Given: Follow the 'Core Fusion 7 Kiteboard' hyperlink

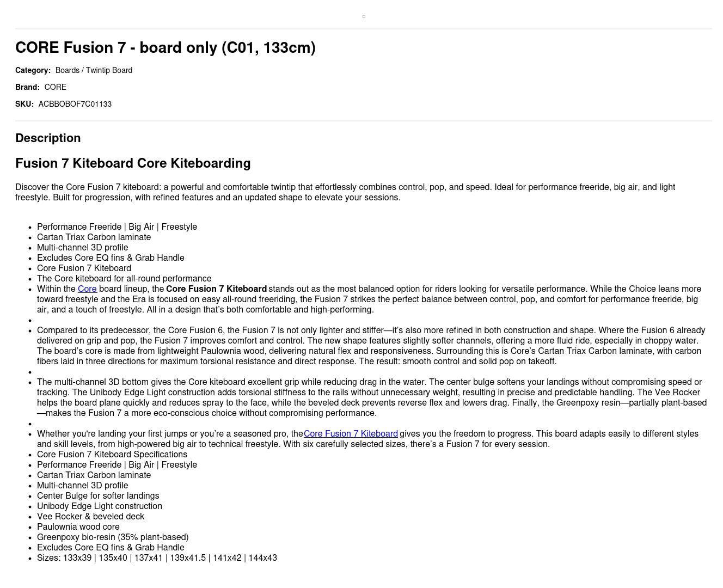Looking at the screenshot, I should tap(351, 434).
